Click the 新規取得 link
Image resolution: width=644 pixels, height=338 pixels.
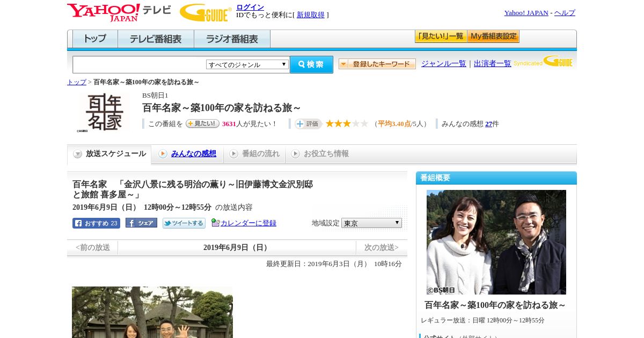click(x=311, y=15)
